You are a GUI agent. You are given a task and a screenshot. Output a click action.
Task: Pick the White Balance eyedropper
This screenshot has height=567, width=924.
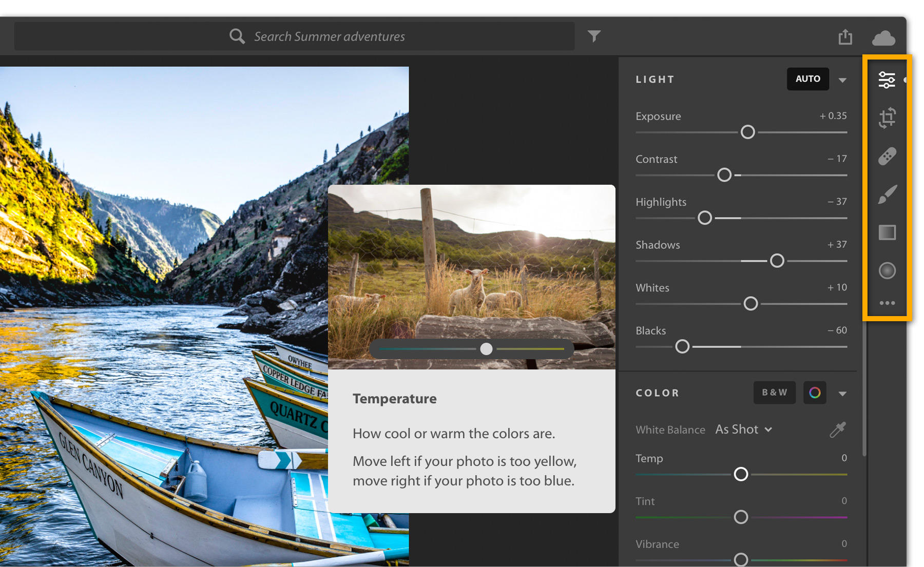pos(837,429)
